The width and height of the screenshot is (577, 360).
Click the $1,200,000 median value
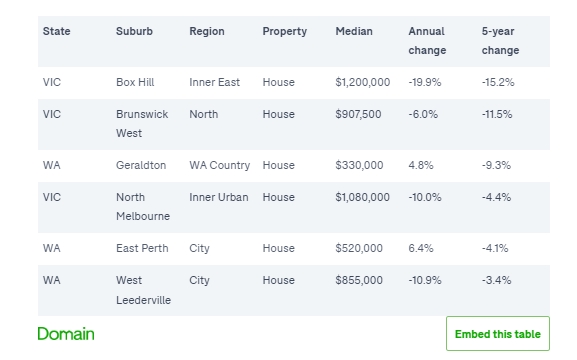pyautogui.click(x=362, y=82)
